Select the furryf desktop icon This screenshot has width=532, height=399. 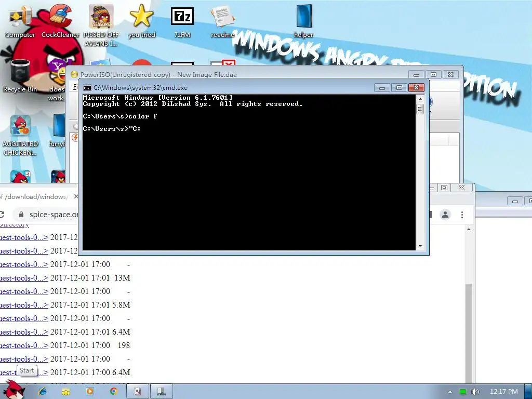(x=58, y=131)
